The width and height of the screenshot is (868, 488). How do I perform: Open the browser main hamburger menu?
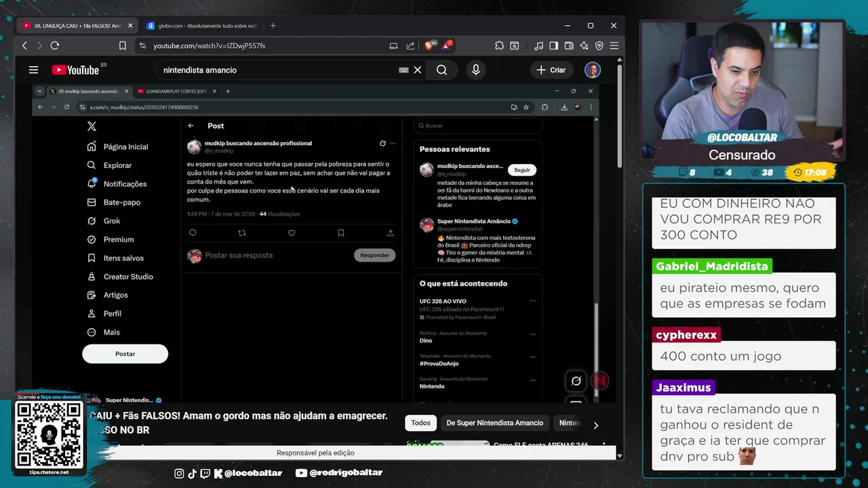614,45
